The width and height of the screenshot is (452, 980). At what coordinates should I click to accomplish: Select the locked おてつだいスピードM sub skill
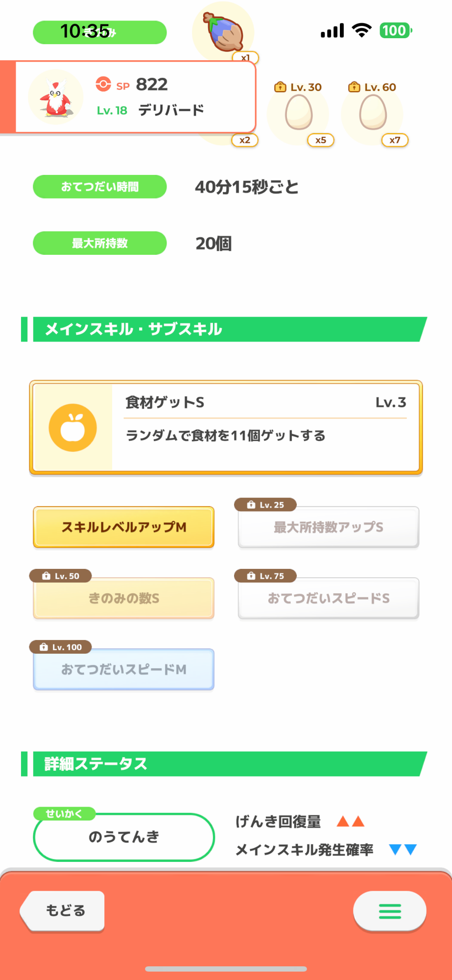click(124, 669)
